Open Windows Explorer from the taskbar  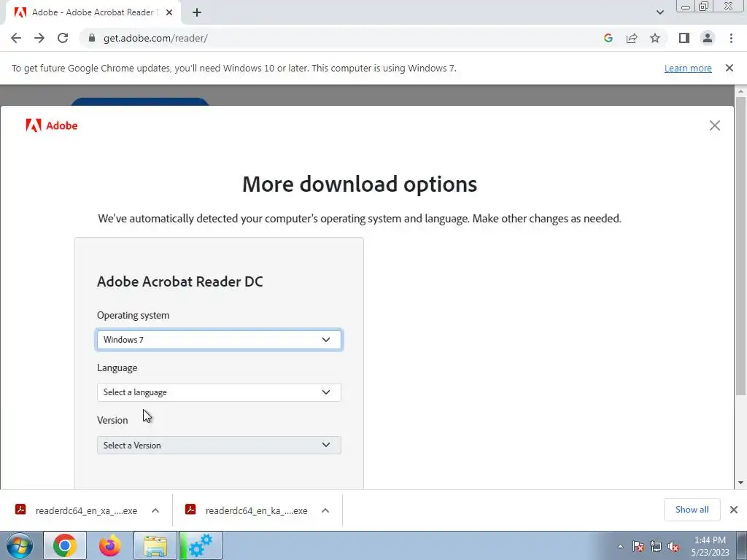point(155,545)
